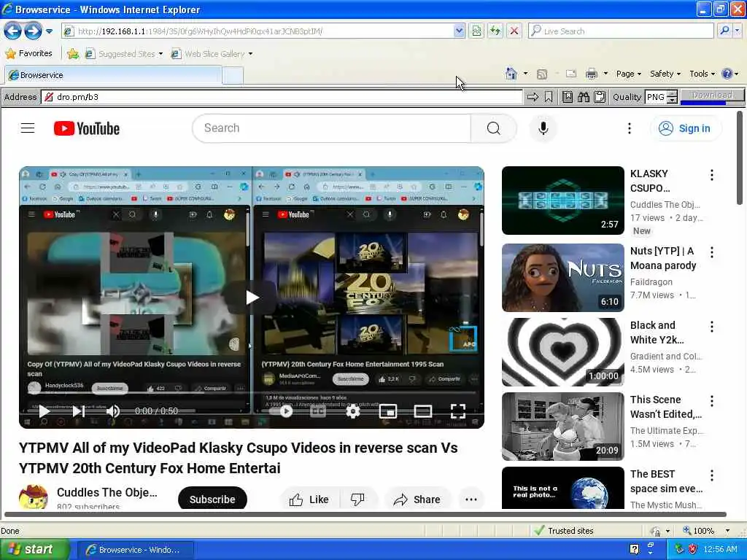The image size is (747, 560).
Task: Open a new blank IE tab
Action: (233, 75)
